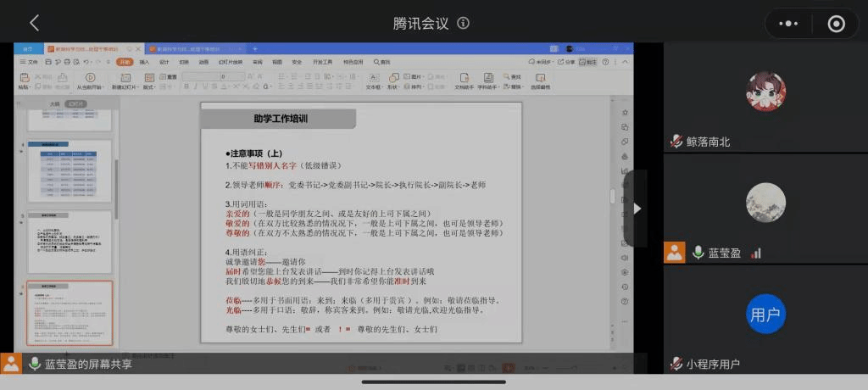Open the info icon beside 腾讯会议 title
The width and height of the screenshot is (868, 390).
tap(463, 23)
